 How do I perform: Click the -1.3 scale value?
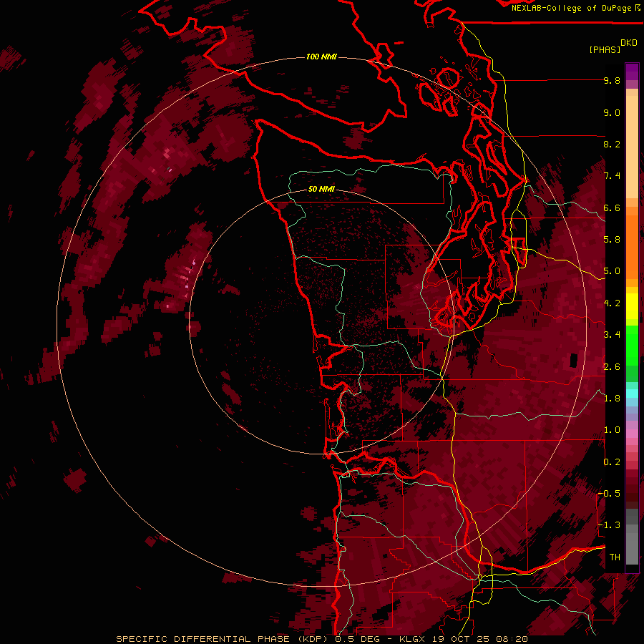tap(609, 525)
